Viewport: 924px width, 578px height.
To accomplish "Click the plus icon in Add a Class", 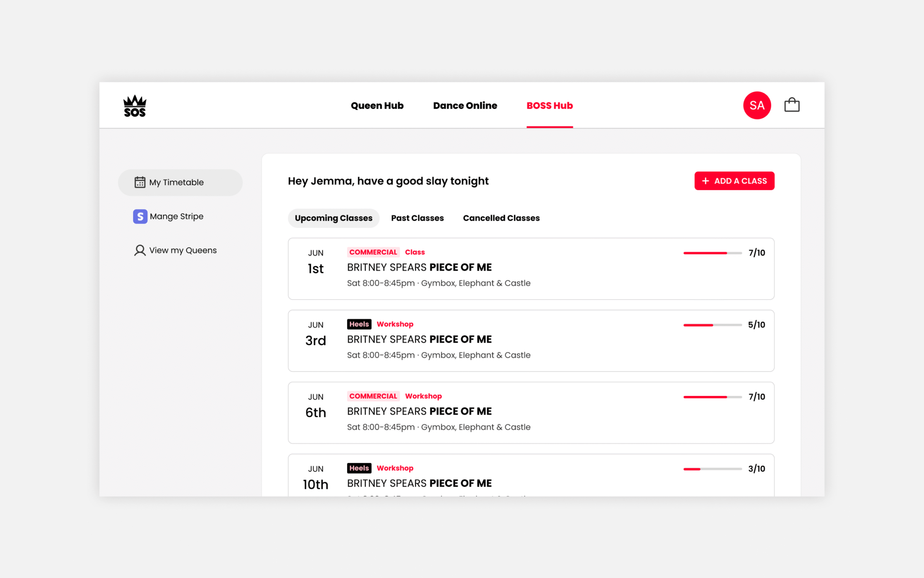I will (705, 181).
